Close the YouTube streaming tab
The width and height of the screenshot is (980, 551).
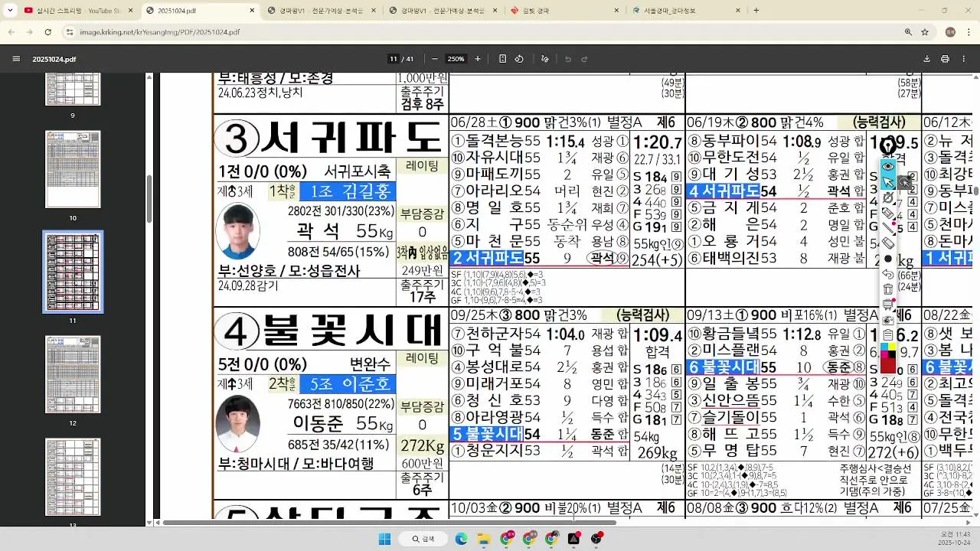131,11
